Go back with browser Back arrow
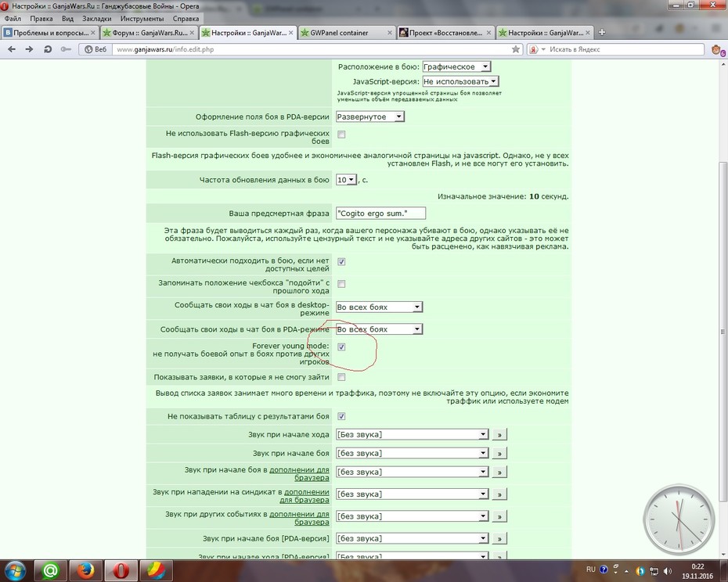 pyautogui.click(x=12, y=49)
